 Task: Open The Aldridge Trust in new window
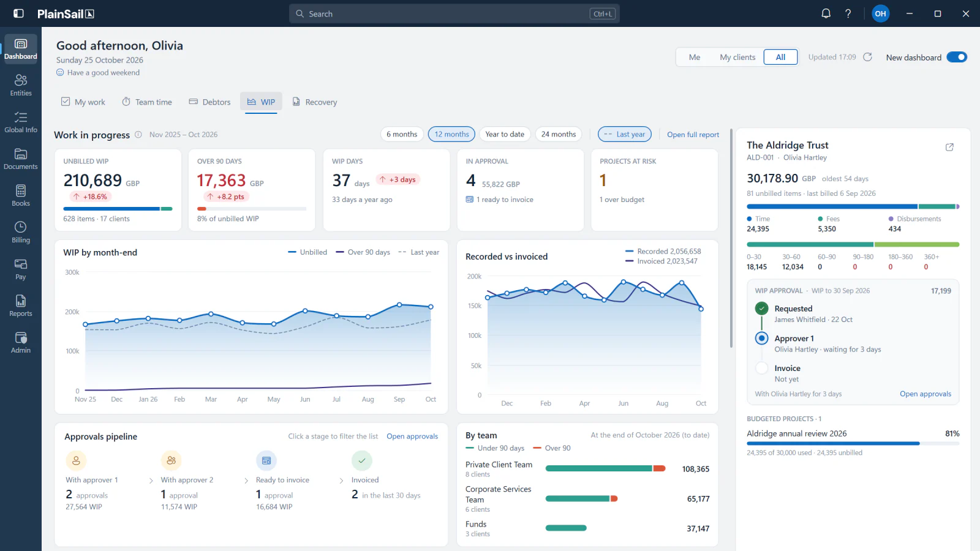[x=950, y=147]
